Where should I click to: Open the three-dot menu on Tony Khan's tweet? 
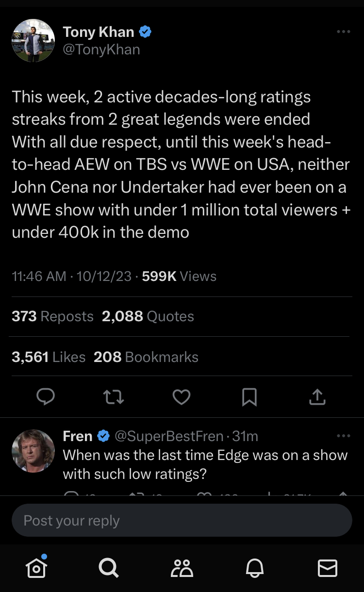pyautogui.click(x=343, y=32)
